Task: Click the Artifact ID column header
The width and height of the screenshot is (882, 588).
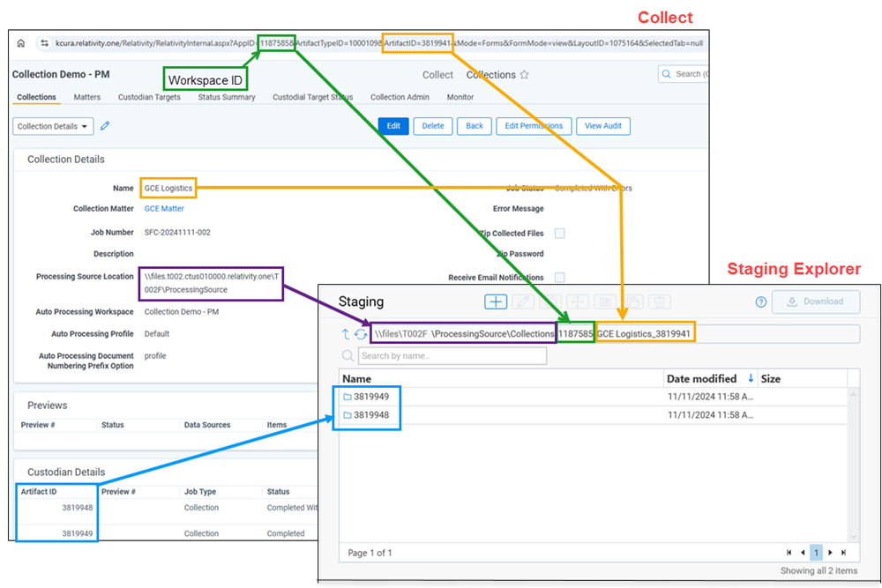Action: 39,491
